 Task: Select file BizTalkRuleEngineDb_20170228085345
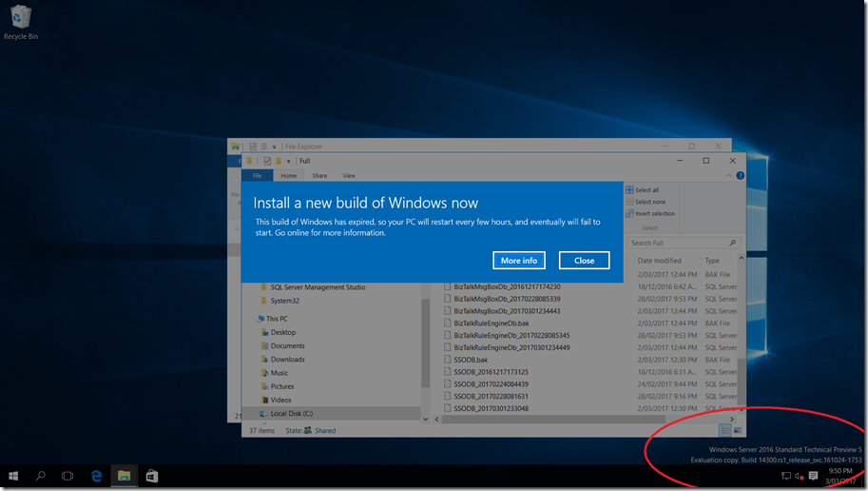(511, 336)
